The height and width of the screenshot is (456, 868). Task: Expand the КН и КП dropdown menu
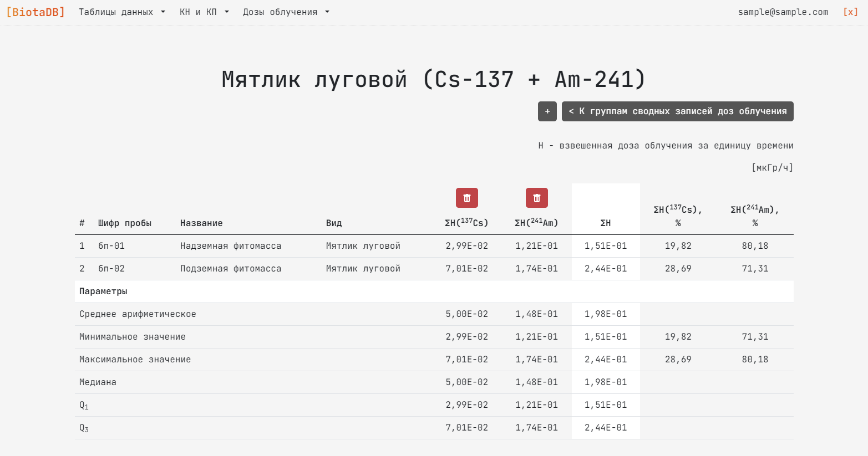tap(204, 12)
